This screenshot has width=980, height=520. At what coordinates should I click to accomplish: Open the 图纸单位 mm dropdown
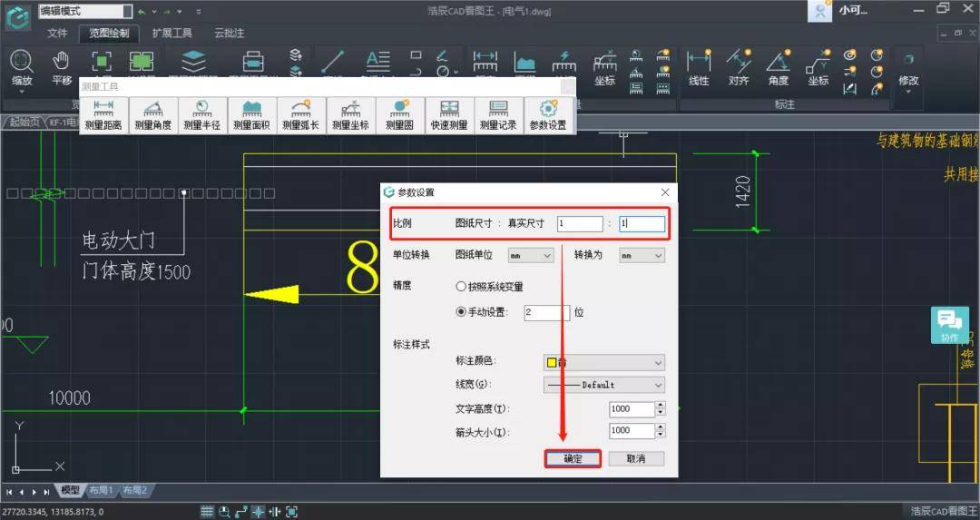coord(530,255)
